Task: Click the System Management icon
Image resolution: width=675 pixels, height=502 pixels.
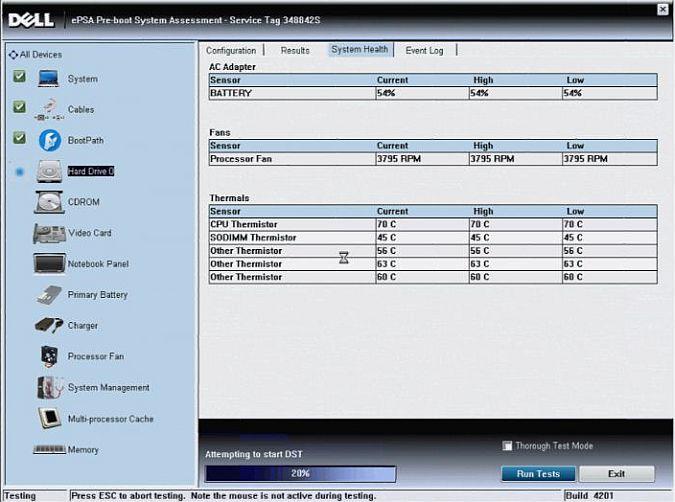Action: pos(50,387)
